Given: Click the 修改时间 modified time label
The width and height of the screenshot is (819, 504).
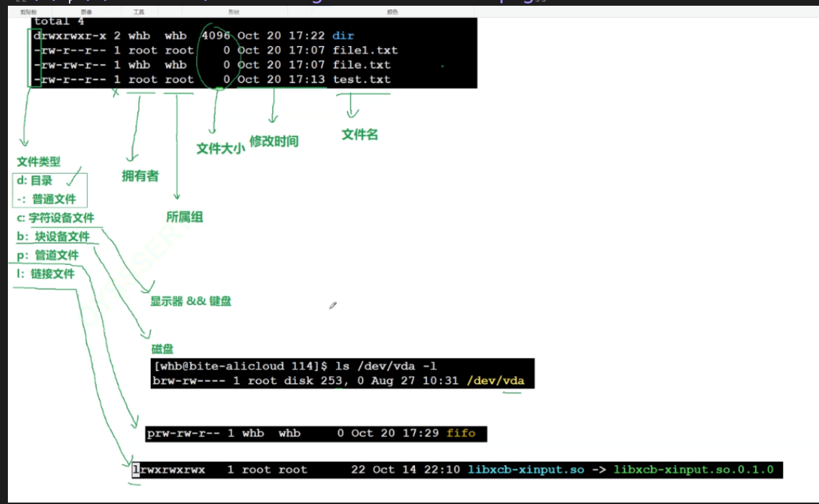Looking at the screenshot, I should coord(273,141).
